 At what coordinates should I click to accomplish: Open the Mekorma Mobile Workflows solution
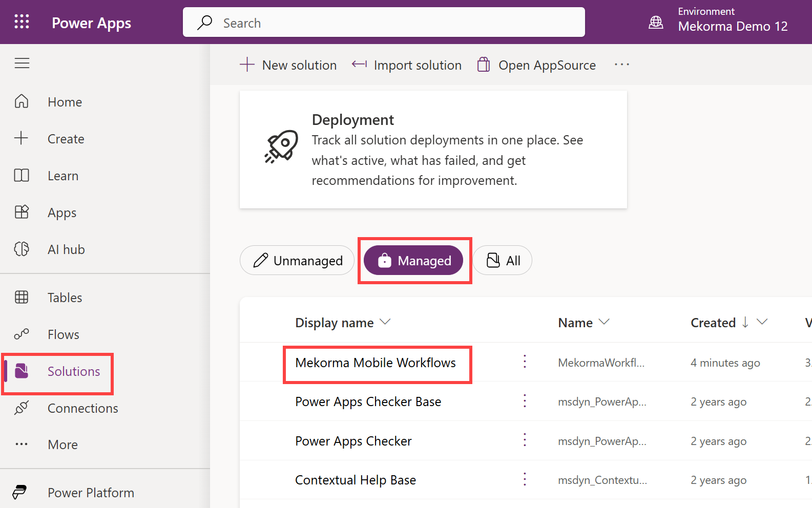point(375,363)
